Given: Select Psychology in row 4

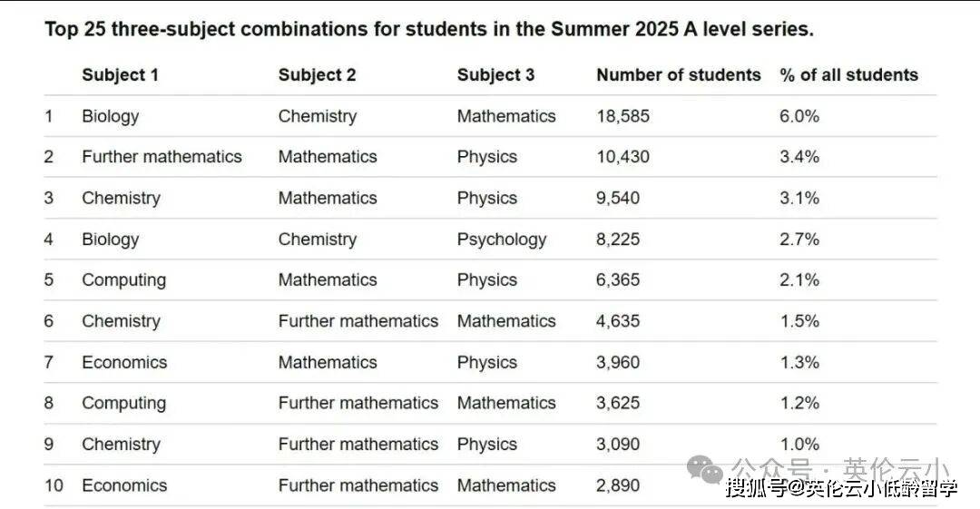Looking at the screenshot, I should click(501, 240).
